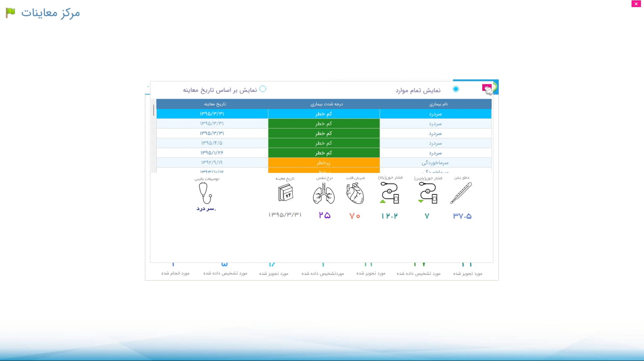Sort by the درجه شدت بیماری column header
The height and width of the screenshot is (361, 644).
[323, 104]
